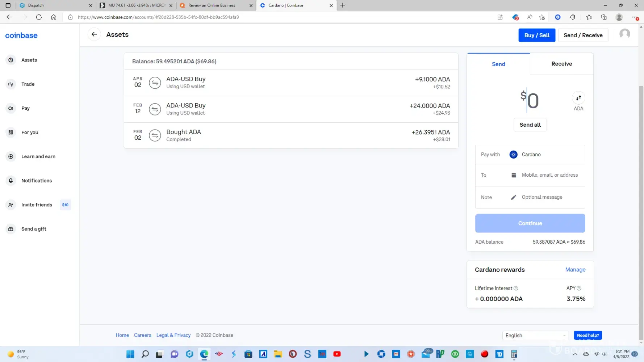The height and width of the screenshot is (362, 644).
Task: Click the recipient address input field
Action: (x=549, y=175)
